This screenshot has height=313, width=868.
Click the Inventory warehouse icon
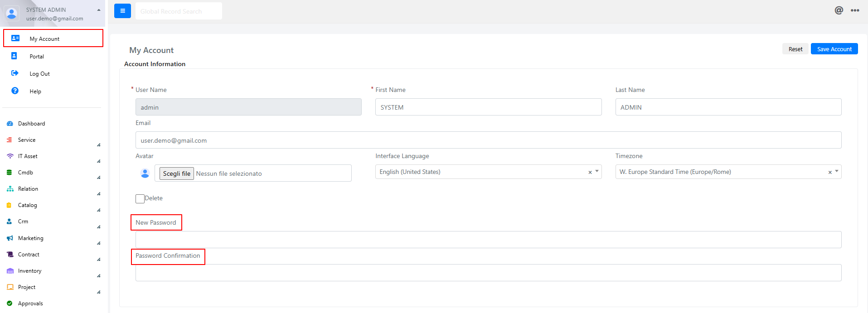tap(10, 270)
